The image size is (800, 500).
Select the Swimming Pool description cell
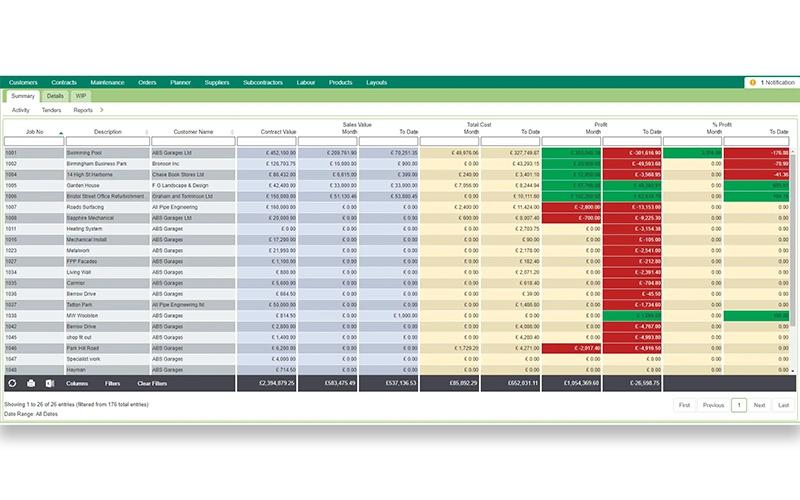point(108,153)
